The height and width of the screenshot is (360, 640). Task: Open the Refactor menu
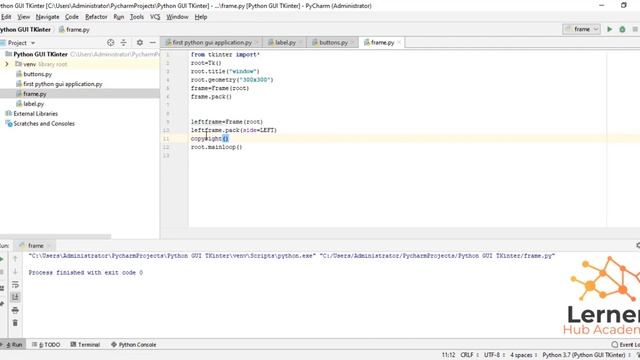(96, 17)
